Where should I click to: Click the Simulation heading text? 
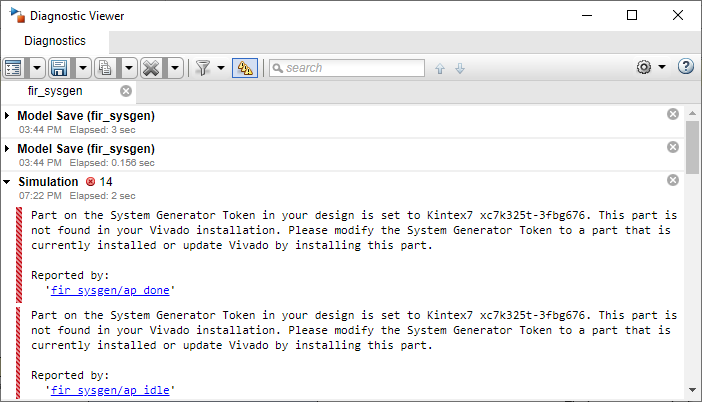[48, 182]
